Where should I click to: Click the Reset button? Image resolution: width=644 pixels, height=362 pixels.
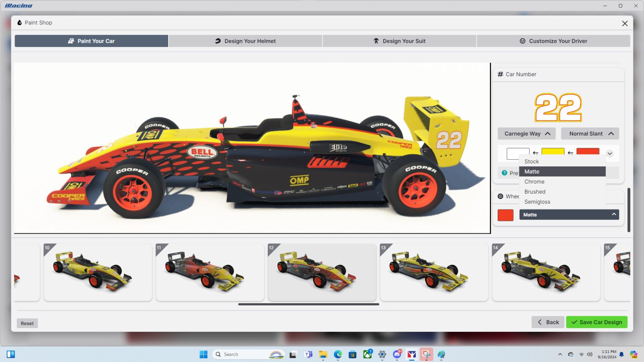27,323
